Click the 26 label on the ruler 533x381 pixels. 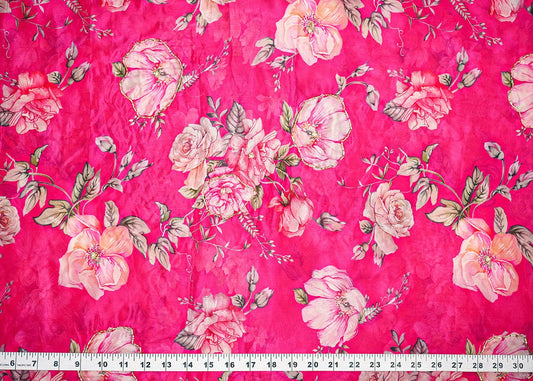437,365
